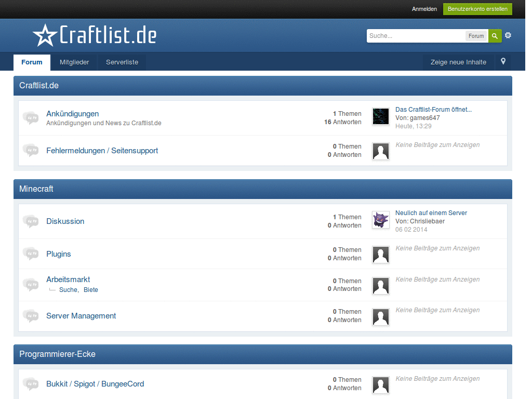Viewport: 532px width, 399px height.
Task: Click the Diskussion forum speech bubble icon
Action: point(31,221)
